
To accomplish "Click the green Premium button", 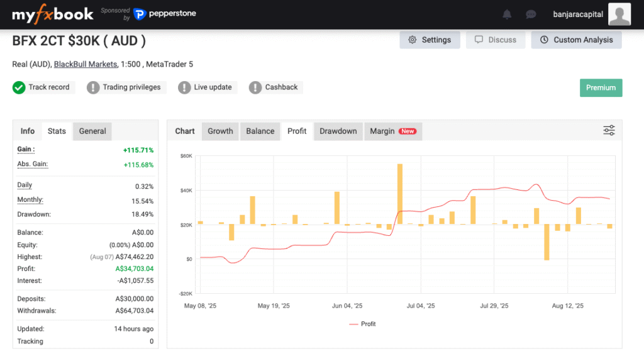I will [x=601, y=87].
